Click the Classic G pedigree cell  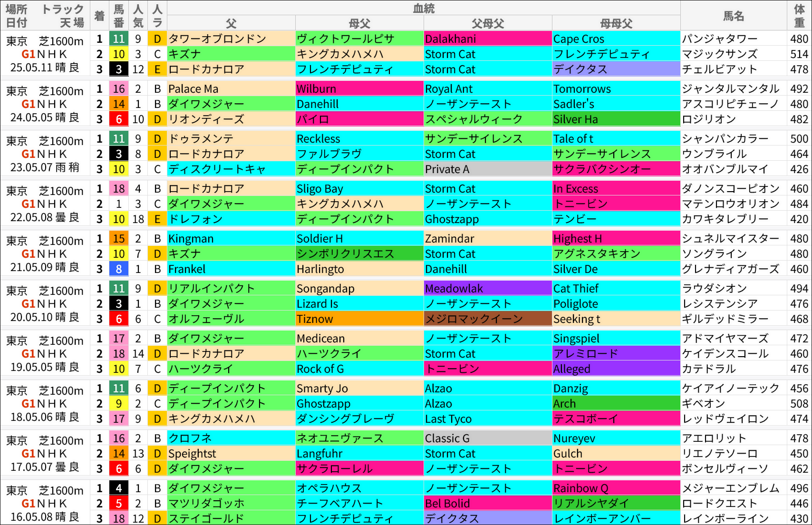tap(488, 438)
